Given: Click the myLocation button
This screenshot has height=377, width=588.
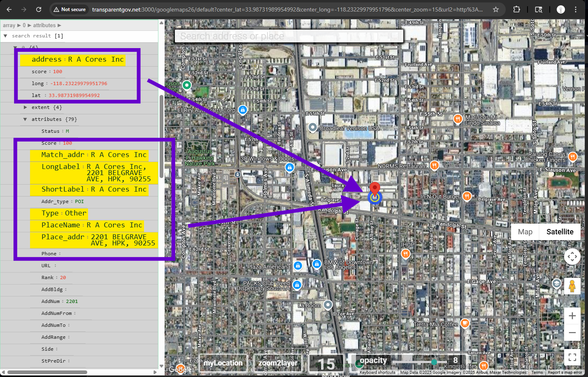Looking at the screenshot, I should pos(223,363).
